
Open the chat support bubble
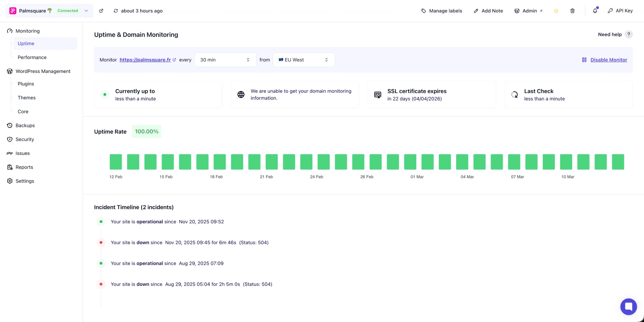coord(628,307)
